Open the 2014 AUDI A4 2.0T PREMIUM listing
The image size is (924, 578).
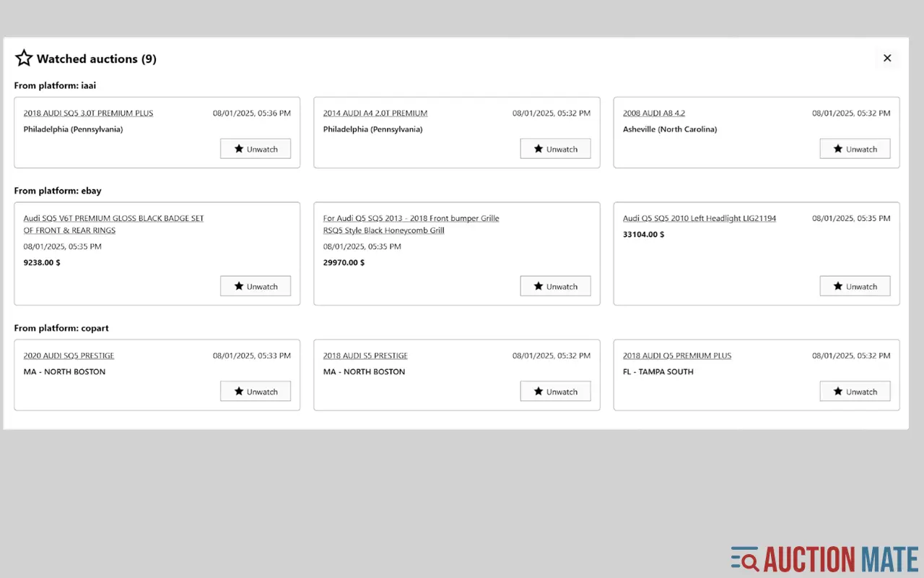pyautogui.click(x=374, y=113)
